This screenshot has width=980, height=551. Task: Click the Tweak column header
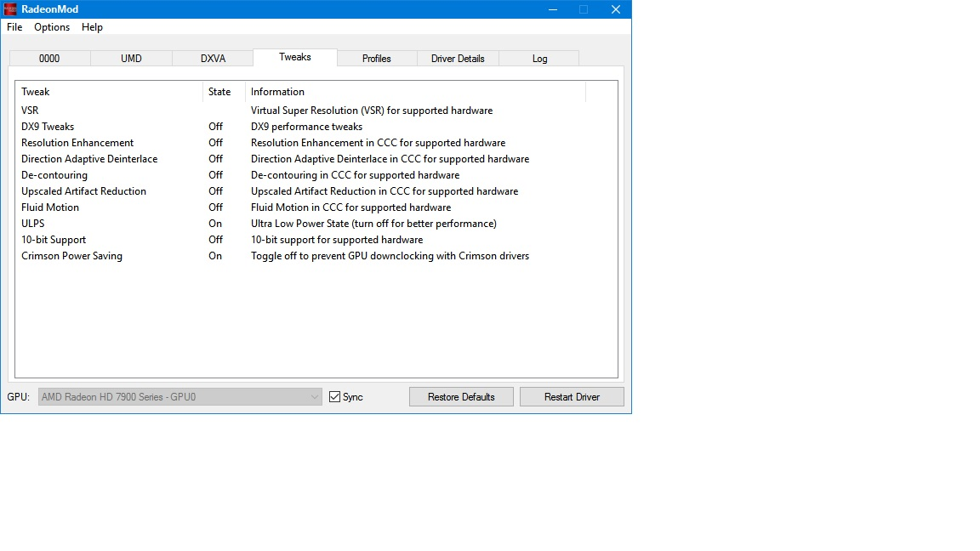[110, 91]
